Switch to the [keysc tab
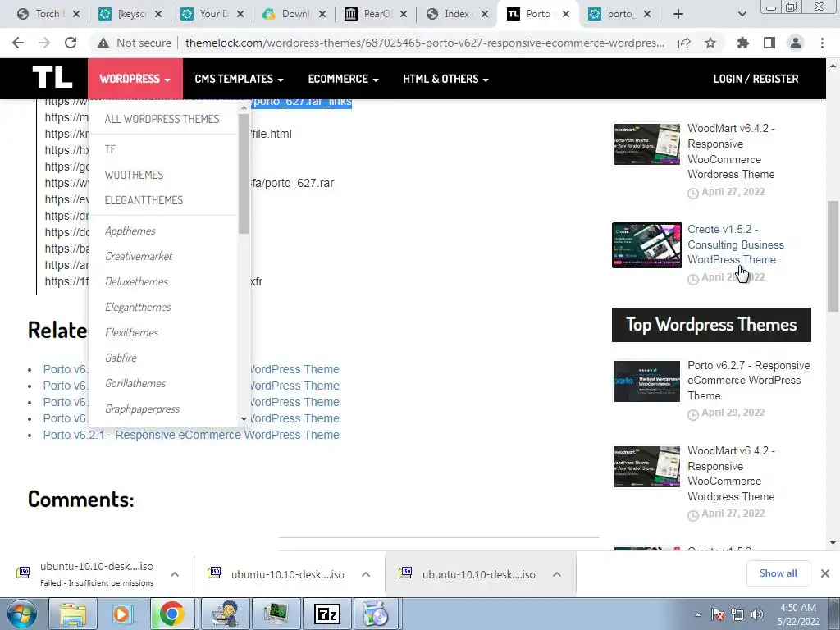This screenshot has width=840, height=630. 129,14
